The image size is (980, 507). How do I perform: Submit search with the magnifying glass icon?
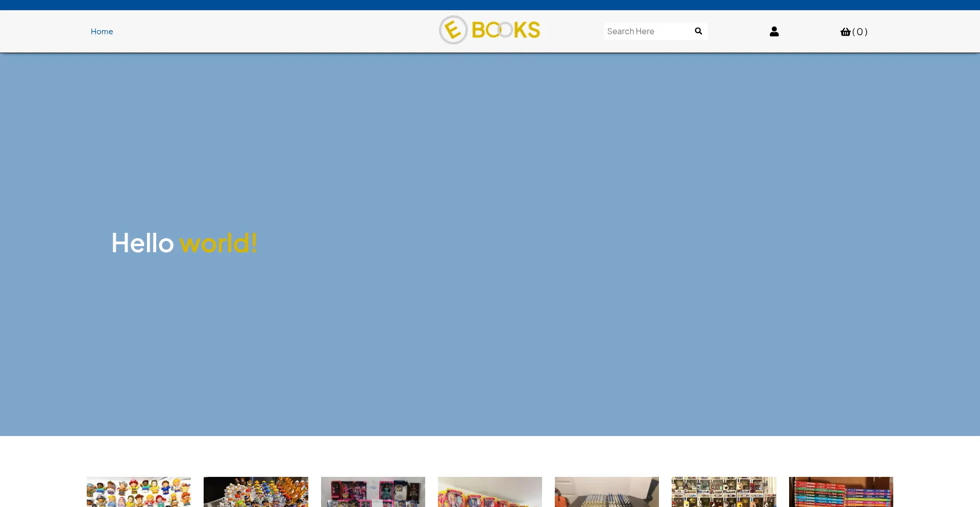[698, 31]
